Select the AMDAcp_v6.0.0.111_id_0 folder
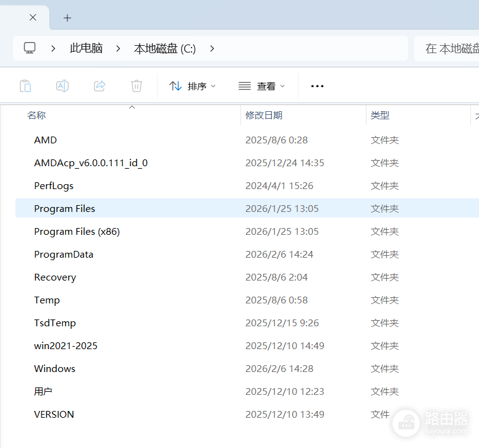 pyautogui.click(x=91, y=163)
